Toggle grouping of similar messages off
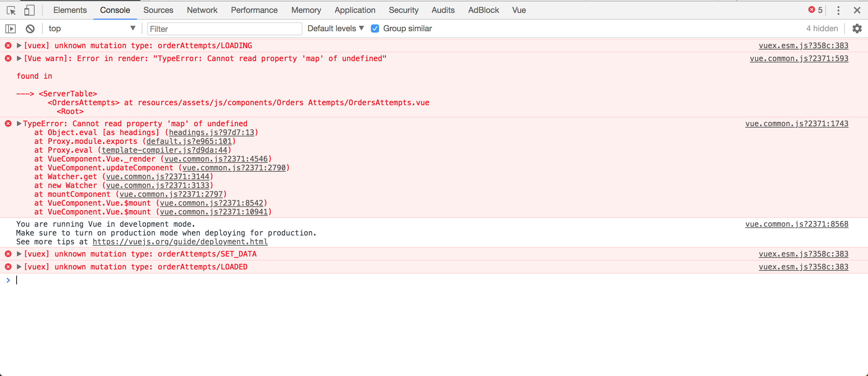Screen dimensions: 868x376 [375, 29]
